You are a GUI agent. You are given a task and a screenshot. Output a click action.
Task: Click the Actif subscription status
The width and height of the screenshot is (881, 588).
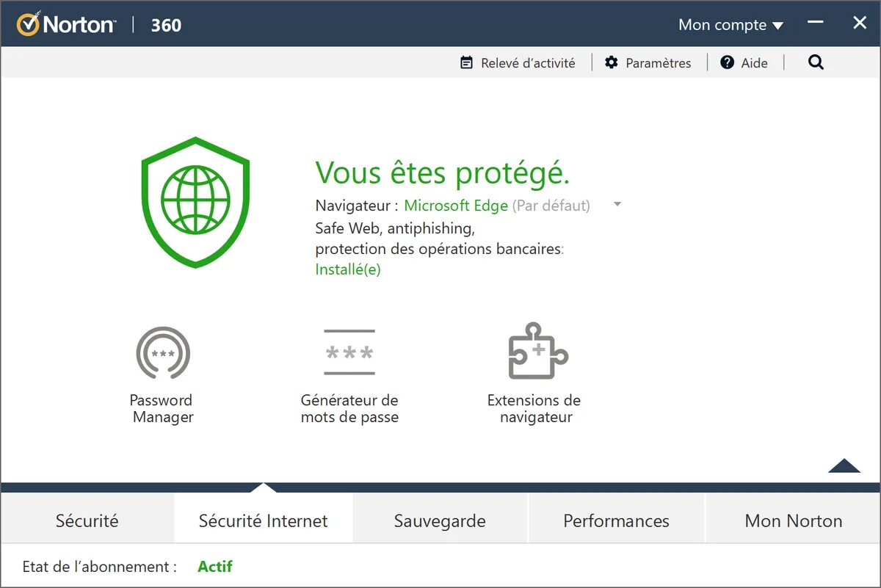tap(215, 566)
